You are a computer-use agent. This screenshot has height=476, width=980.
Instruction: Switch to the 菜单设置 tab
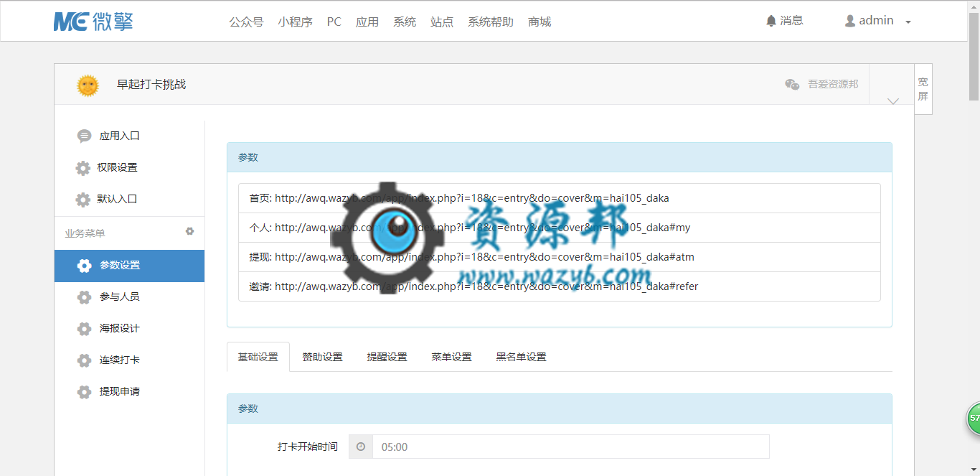click(x=451, y=357)
